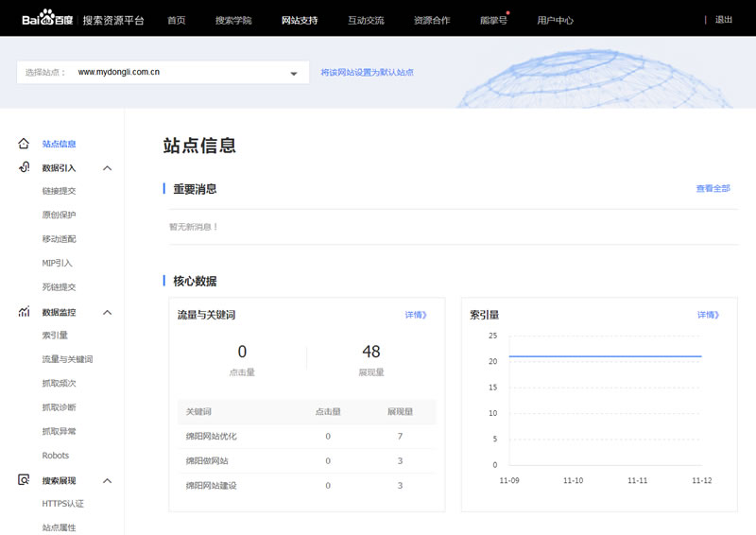Click the home icon beside 站点信息
Screen dimensions: 756x535
coord(24,144)
